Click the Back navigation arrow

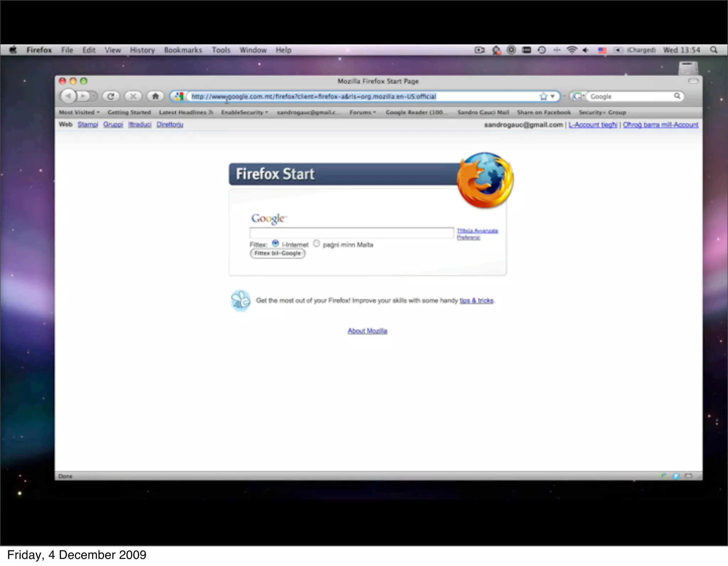68,96
